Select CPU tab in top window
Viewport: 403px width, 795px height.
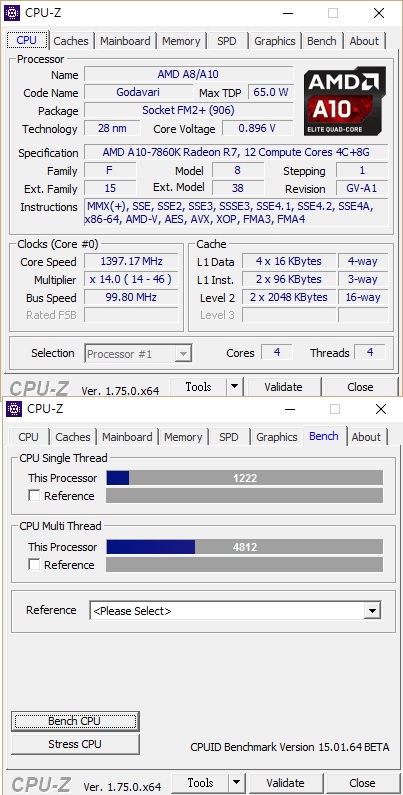(27, 40)
